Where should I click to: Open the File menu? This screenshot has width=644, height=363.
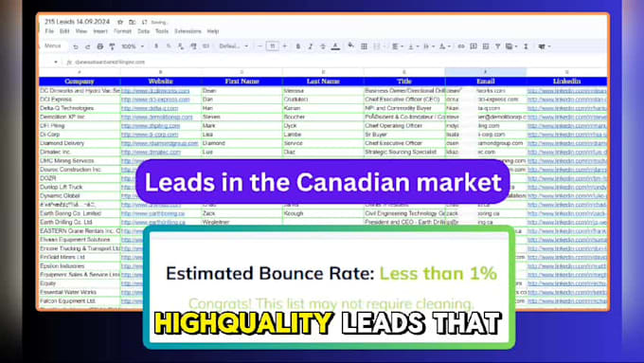point(49,31)
